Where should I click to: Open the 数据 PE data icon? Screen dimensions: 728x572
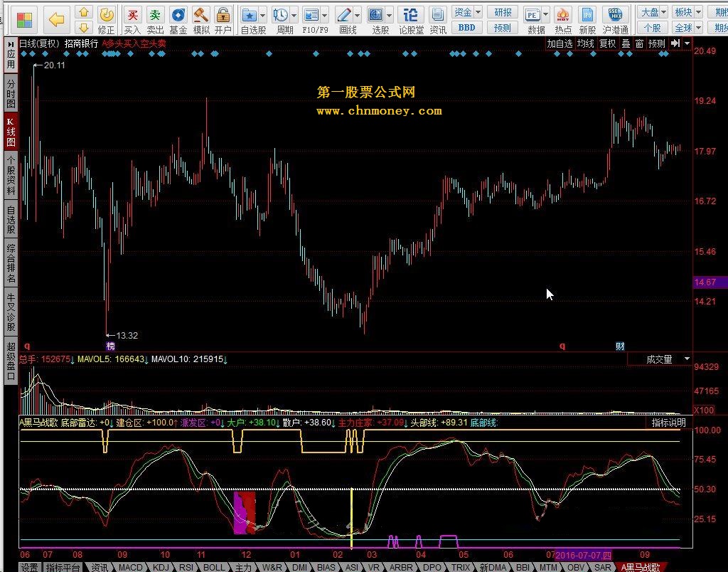[532, 16]
